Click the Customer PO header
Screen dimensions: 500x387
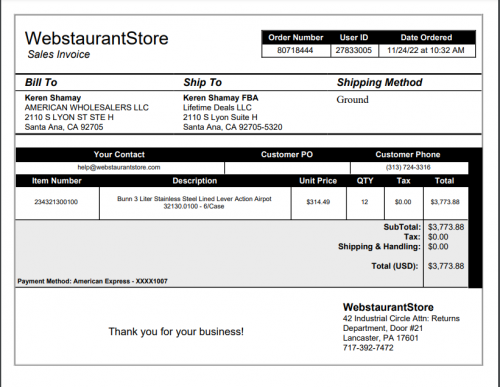pyautogui.click(x=287, y=155)
